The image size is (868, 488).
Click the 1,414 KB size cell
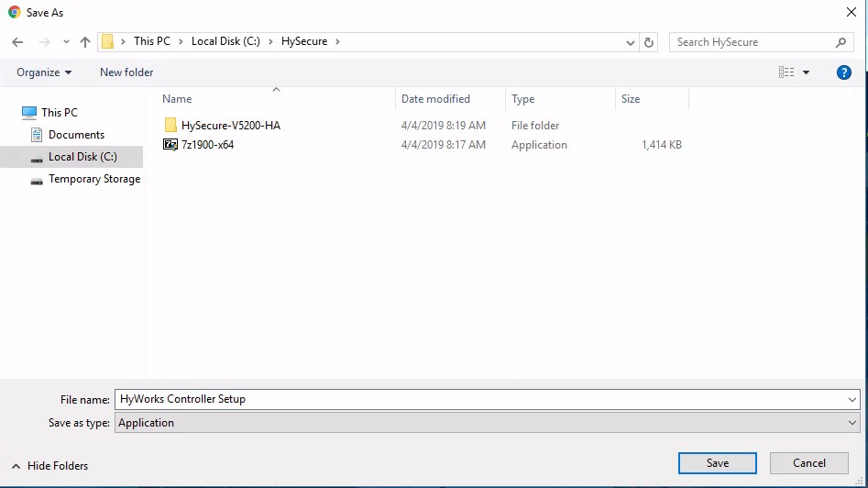pos(662,145)
